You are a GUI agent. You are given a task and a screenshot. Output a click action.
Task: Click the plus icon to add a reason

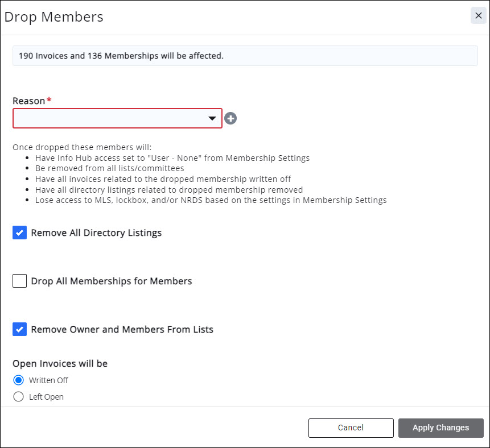tap(230, 118)
